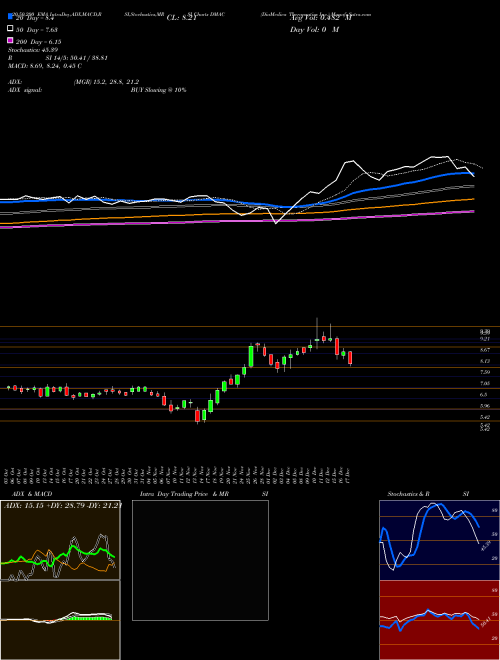The height and width of the screenshot is (660, 500).
Task: Click the 9.21 price axis label
Action: pos(484,339)
